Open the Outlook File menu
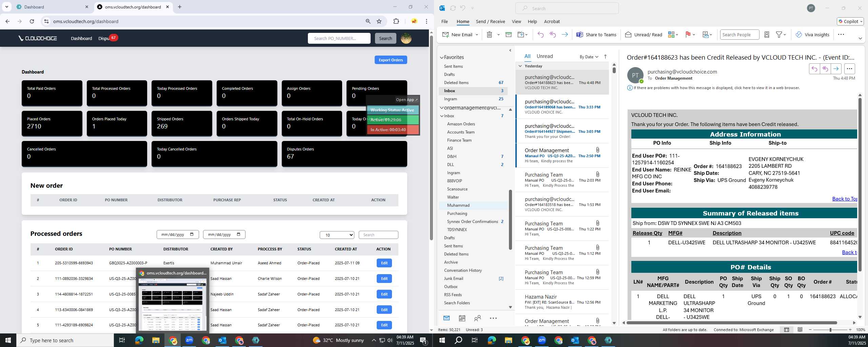The height and width of the screenshot is (347, 868). (x=445, y=21)
